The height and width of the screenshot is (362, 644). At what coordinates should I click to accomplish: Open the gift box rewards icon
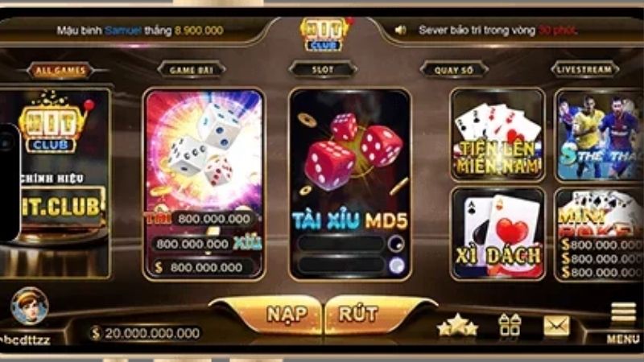[x=510, y=325]
